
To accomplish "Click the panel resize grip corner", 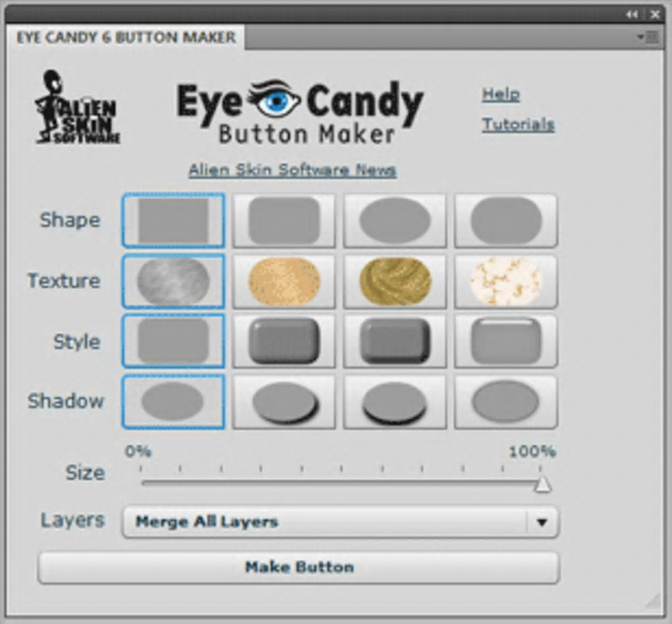I will (x=653, y=601).
